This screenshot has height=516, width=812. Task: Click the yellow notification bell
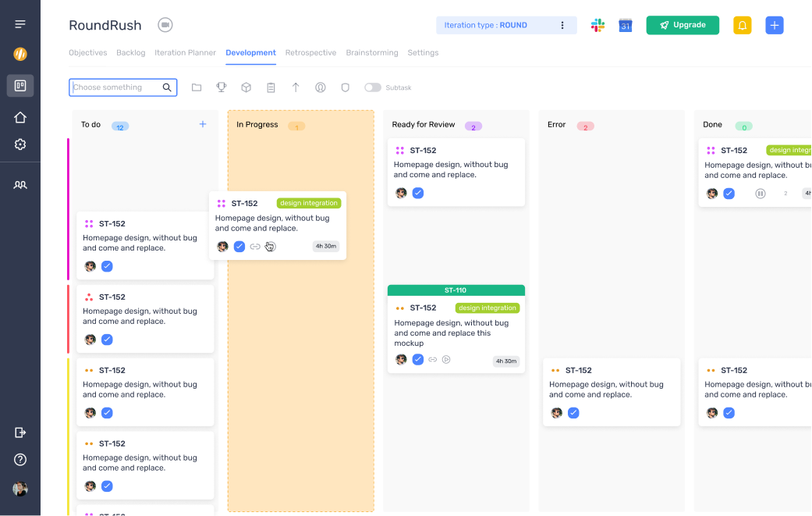tap(742, 25)
